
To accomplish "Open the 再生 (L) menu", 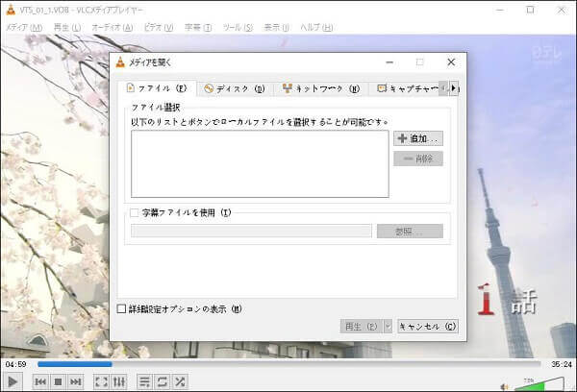I will click(67, 27).
